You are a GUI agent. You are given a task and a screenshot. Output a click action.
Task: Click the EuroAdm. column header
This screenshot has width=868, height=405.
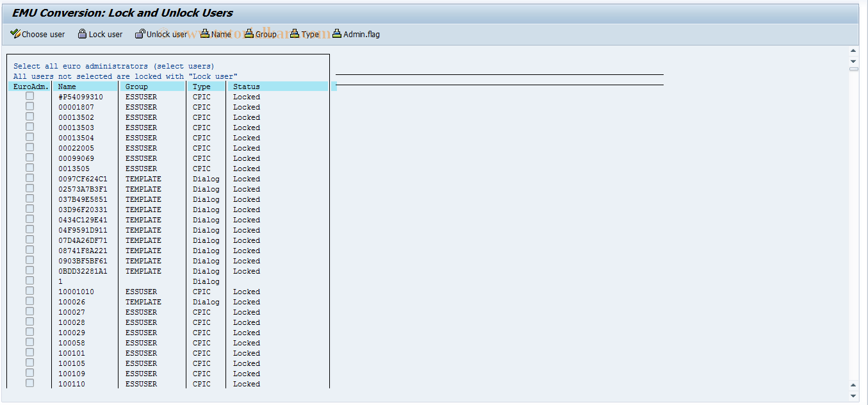pos(31,87)
